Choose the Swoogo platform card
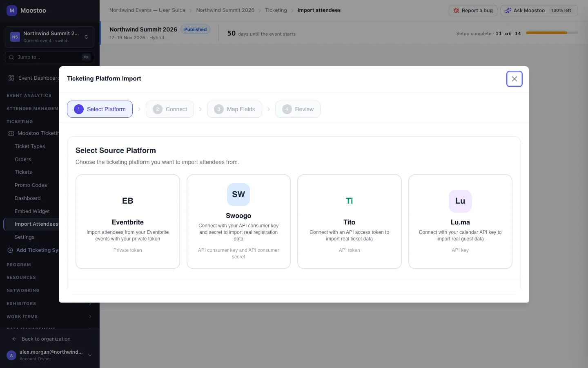Viewport: 588px width, 368px height. pos(238,222)
